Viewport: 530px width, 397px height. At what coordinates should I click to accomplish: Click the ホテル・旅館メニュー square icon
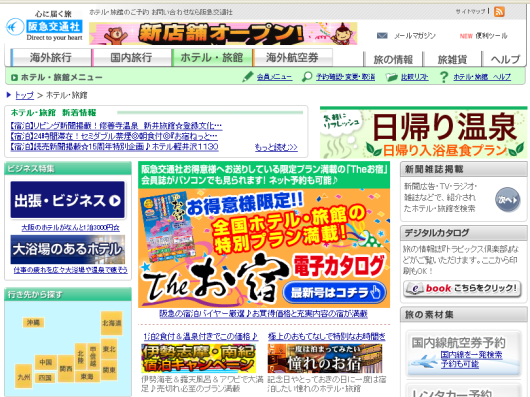(14, 78)
